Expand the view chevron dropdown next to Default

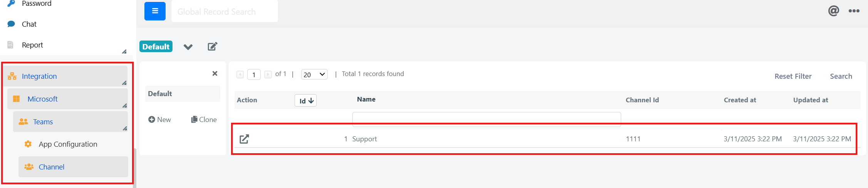[188, 47]
